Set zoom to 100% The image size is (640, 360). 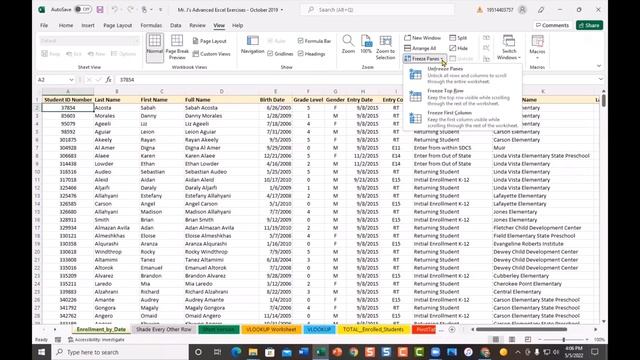click(x=366, y=44)
